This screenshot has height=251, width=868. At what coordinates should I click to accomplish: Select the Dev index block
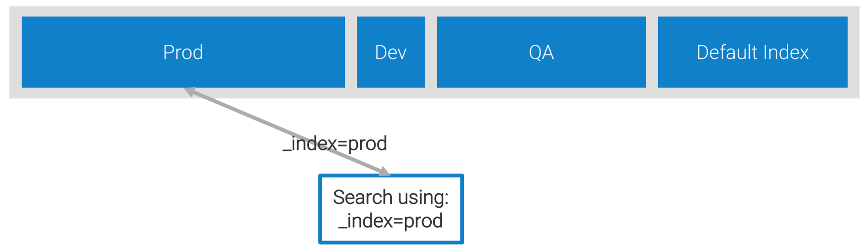pos(390,52)
